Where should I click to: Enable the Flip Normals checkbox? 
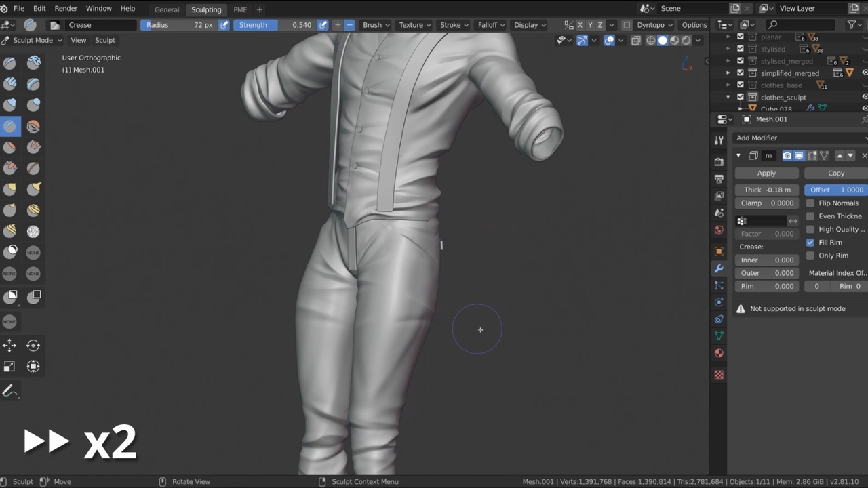810,203
